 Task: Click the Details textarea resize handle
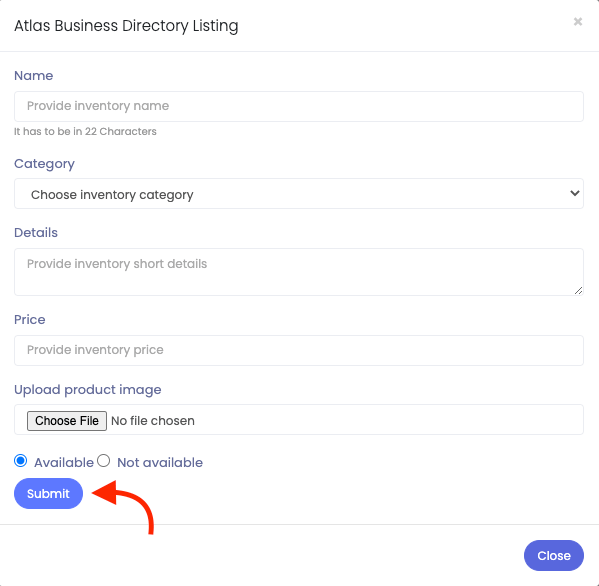578,291
